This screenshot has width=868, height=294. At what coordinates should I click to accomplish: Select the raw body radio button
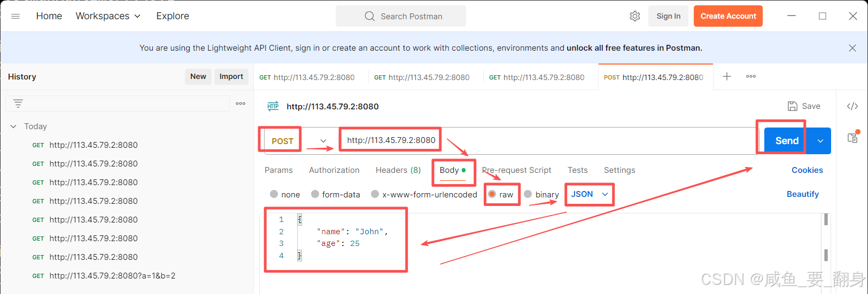coord(492,194)
